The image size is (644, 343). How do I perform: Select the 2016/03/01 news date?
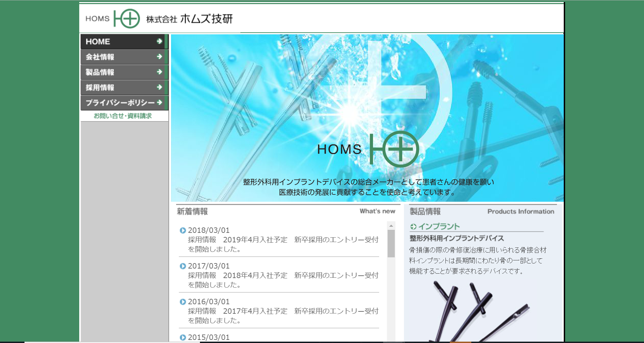coord(209,302)
